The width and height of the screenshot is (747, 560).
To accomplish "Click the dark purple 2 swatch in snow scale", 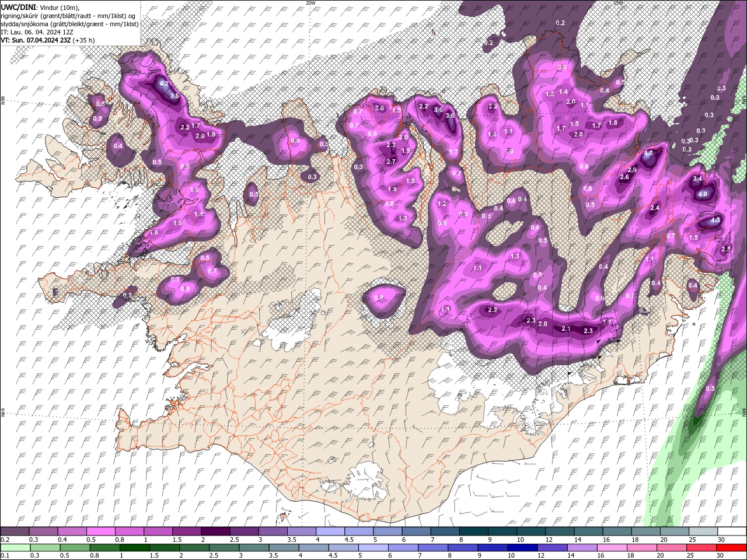I will (x=215, y=531).
